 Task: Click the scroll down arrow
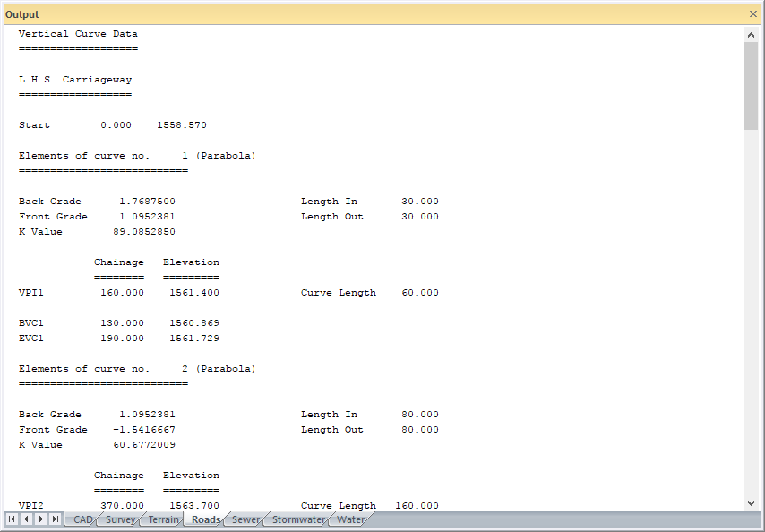(751, 502)
